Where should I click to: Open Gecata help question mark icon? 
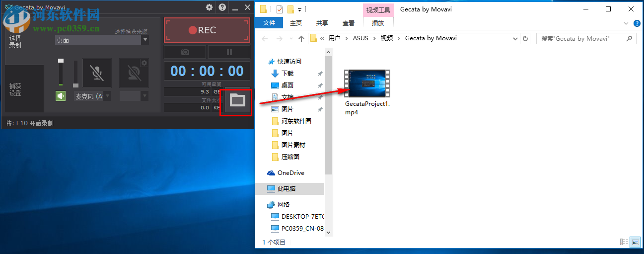click(222, 7)
